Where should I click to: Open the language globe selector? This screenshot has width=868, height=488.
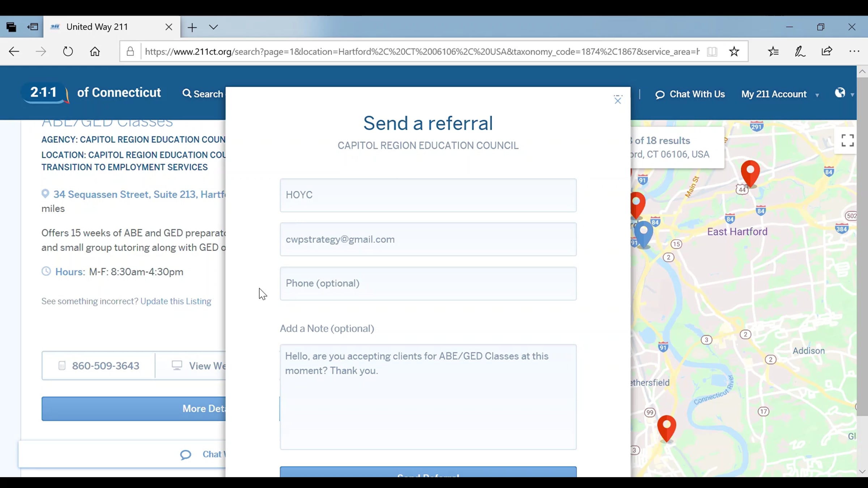844,94
